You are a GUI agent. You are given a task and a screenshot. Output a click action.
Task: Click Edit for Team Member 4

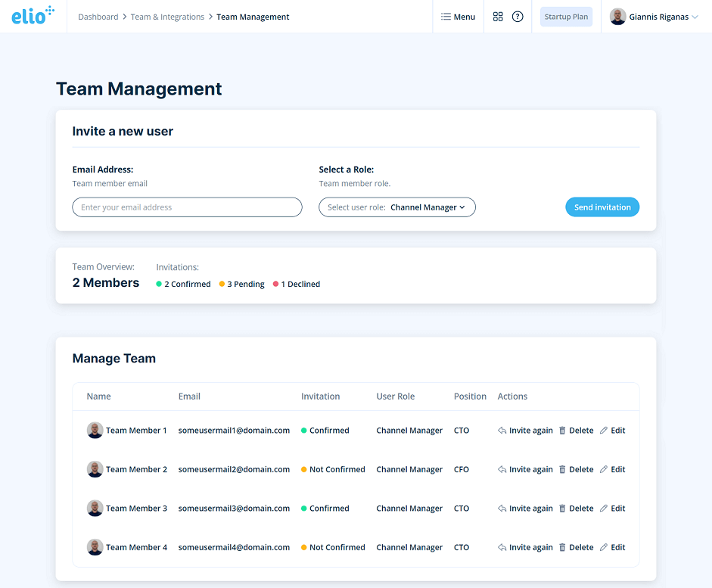point(613,548)
